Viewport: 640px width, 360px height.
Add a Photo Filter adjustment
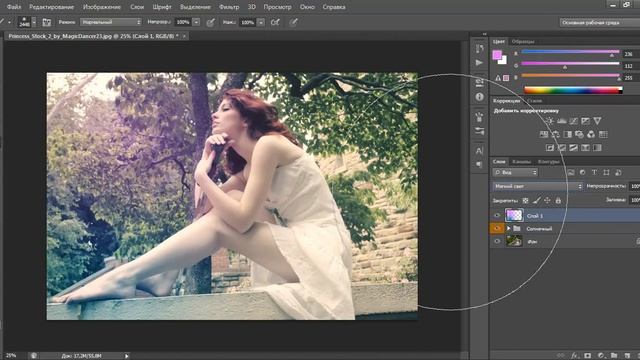pos(579,134)
